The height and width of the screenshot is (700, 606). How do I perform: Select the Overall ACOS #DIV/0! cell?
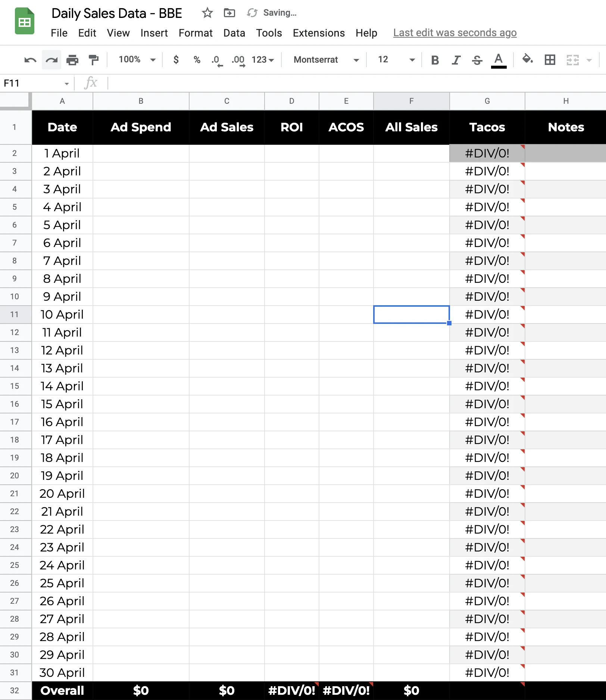(346, 691)
